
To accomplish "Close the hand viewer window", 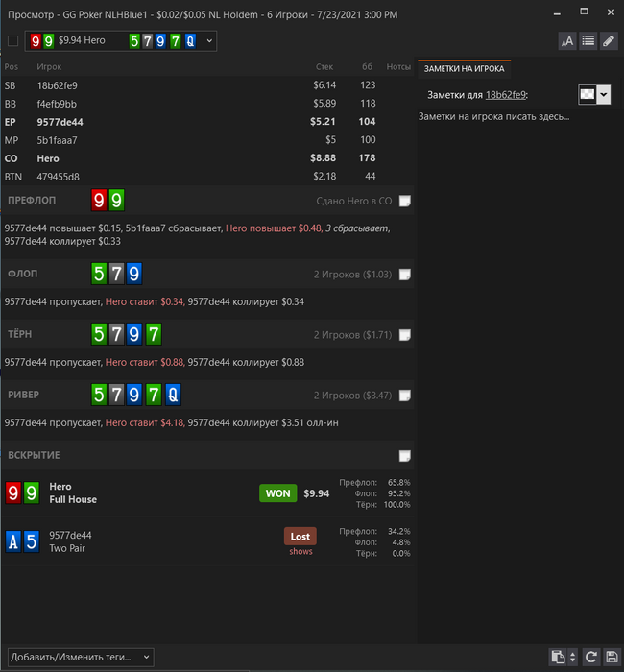I will click(x=611, y=12).
